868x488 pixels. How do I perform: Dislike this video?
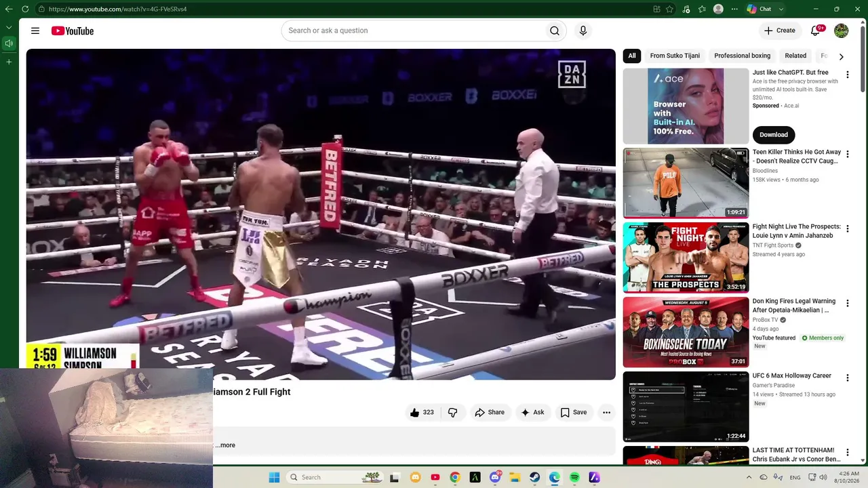453,412
